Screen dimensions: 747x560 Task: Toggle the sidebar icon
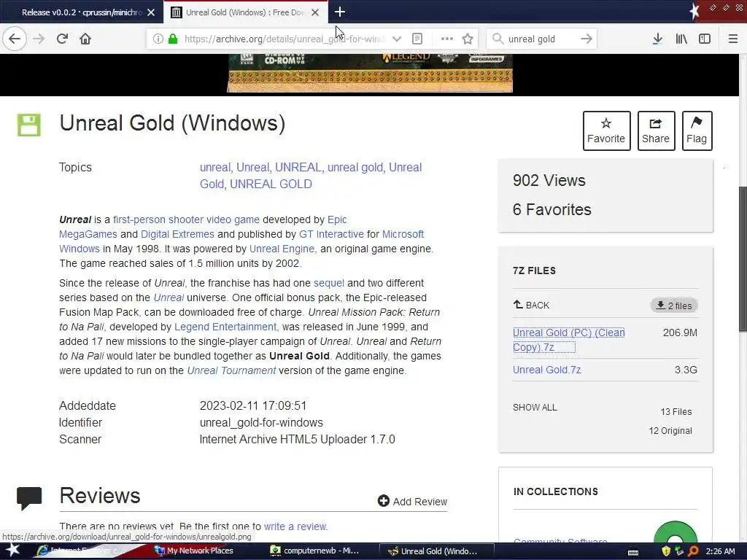pyautogui.click(x=705, y=39)
